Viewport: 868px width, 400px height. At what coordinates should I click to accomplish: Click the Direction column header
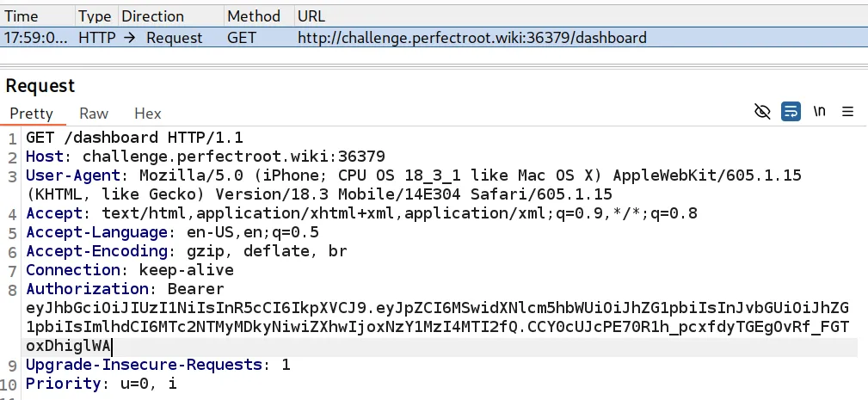[153, 16]
